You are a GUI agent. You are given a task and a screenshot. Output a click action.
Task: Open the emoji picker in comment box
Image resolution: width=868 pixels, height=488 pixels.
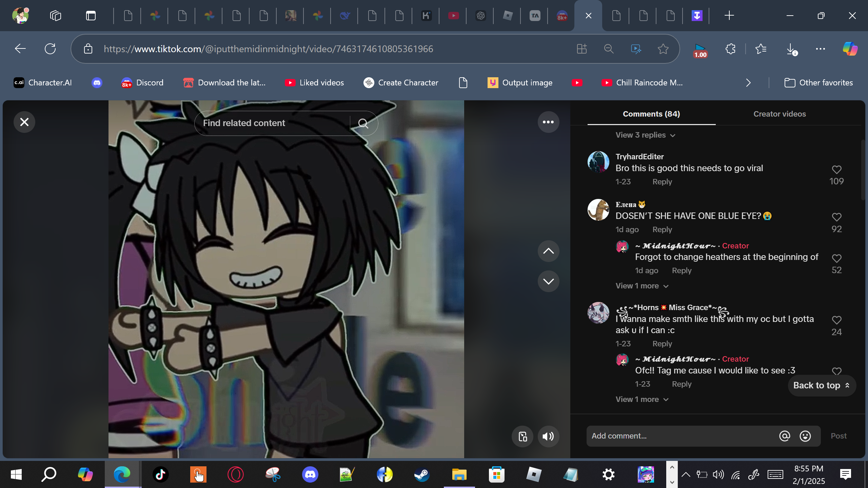coord(805,436)
